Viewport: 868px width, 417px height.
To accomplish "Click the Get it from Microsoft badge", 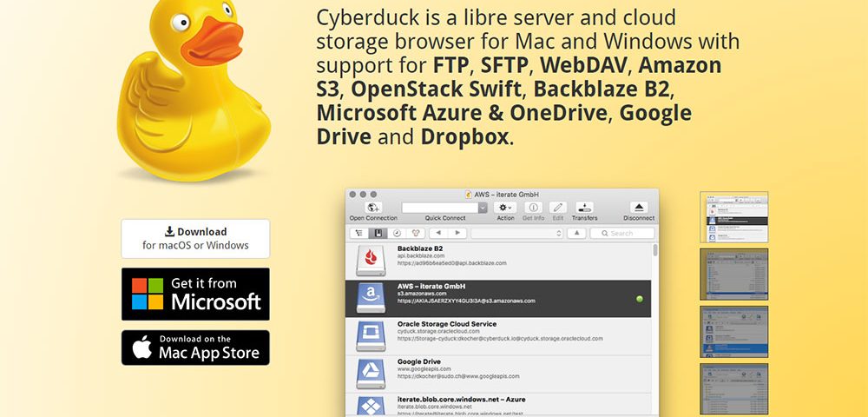I will click(x=195, y=294).
